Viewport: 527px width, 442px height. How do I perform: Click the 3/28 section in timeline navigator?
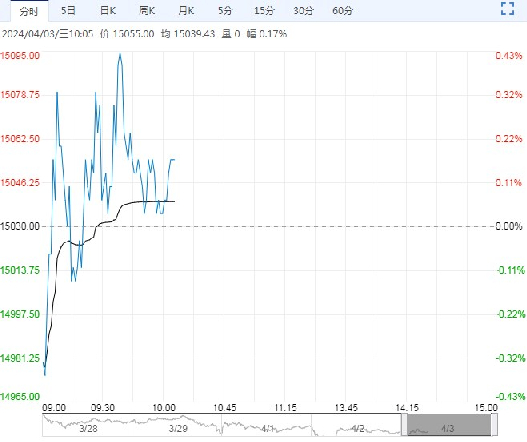point(88,428)
